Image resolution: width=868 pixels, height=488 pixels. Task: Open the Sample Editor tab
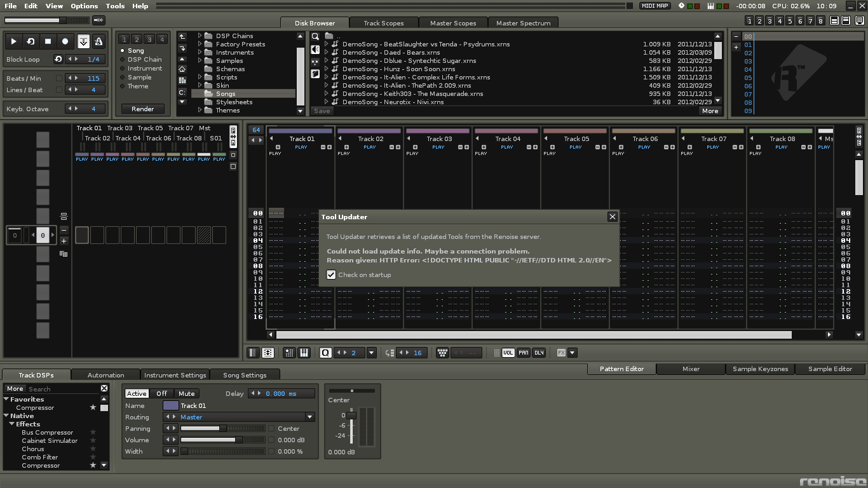tap(830, 369)
